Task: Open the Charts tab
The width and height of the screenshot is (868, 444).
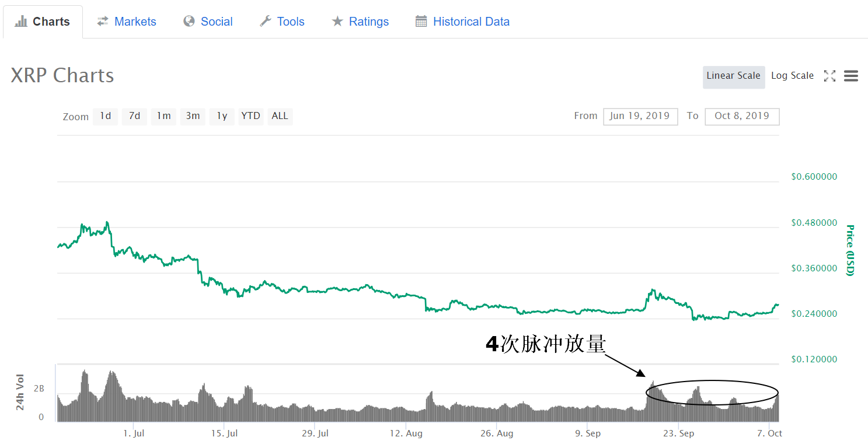Action: (43, 22)
